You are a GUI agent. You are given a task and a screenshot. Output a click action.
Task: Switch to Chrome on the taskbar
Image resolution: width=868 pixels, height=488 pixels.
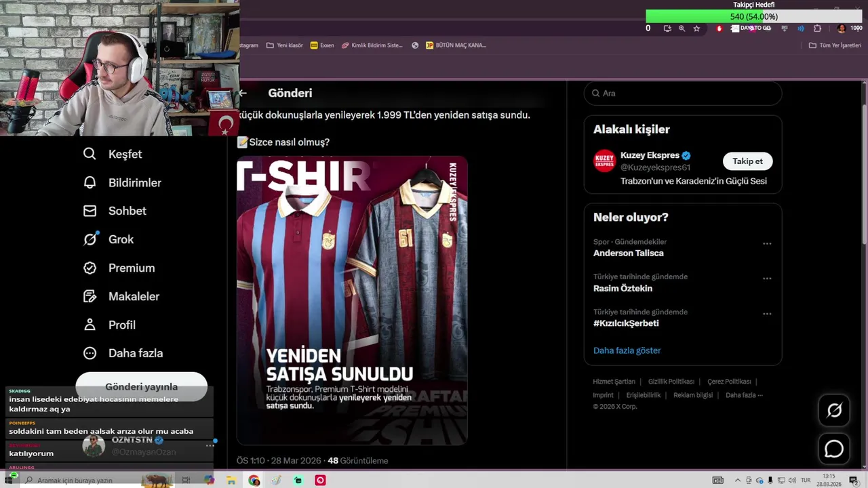254,481
